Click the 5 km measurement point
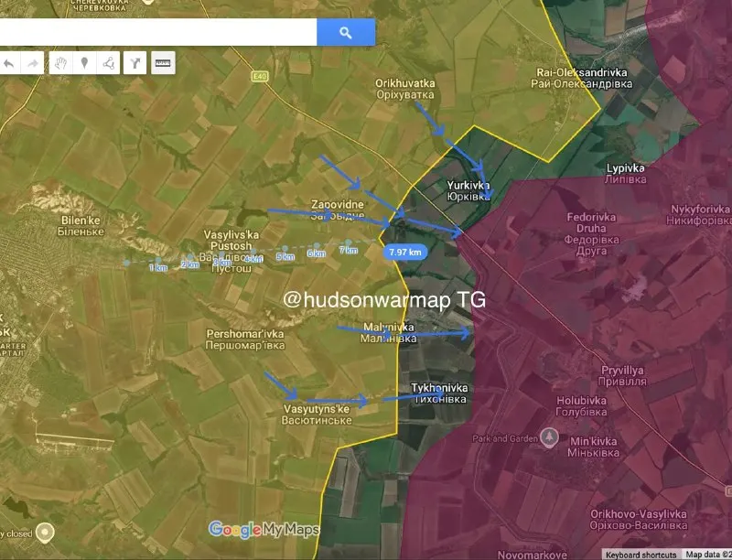The image size is (732, 560). tap(285, 249)
